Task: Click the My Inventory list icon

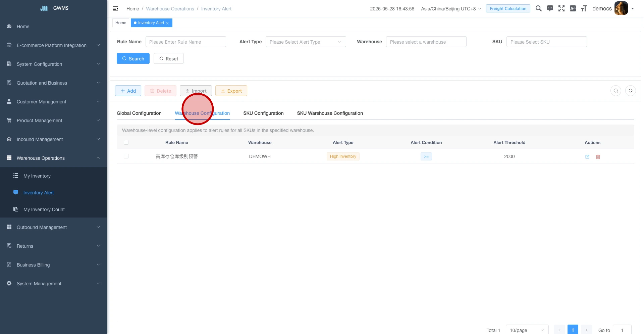Action: 16,176
